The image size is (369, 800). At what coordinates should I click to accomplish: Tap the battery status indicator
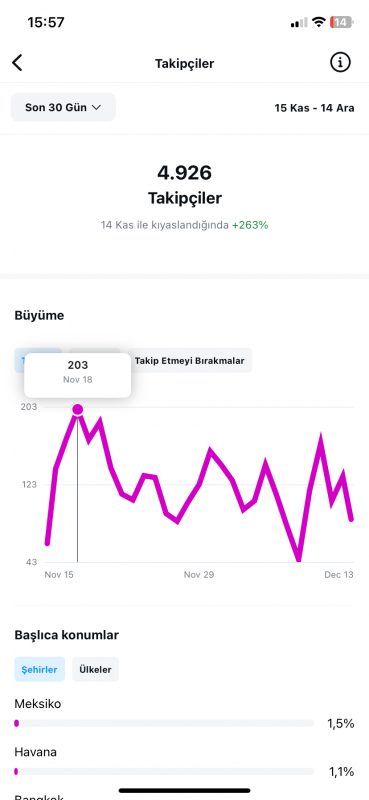coord(341,22)
